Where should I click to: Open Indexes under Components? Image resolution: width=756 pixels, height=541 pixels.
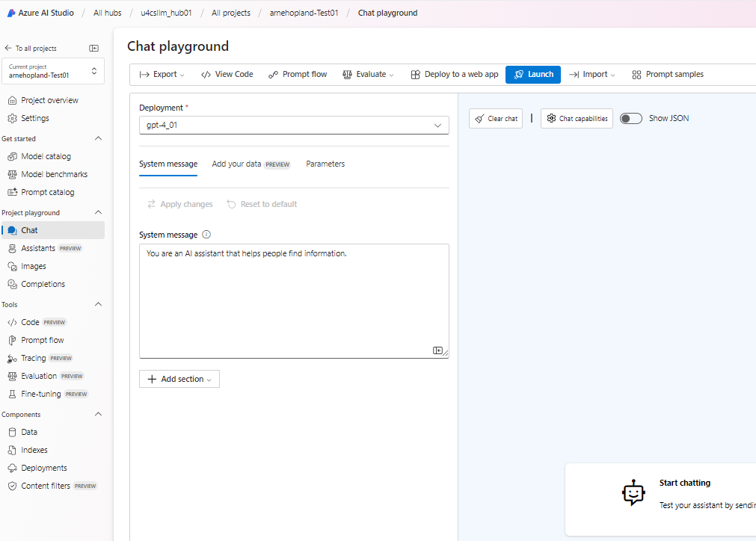34,450
